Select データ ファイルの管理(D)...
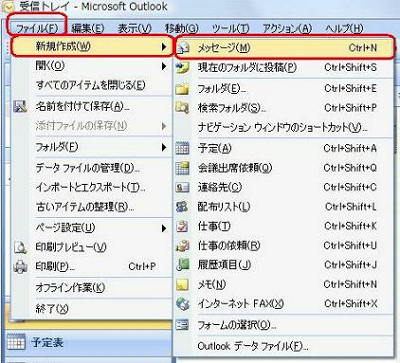Viewport: 400px width, 363px height. click(88, 168)
